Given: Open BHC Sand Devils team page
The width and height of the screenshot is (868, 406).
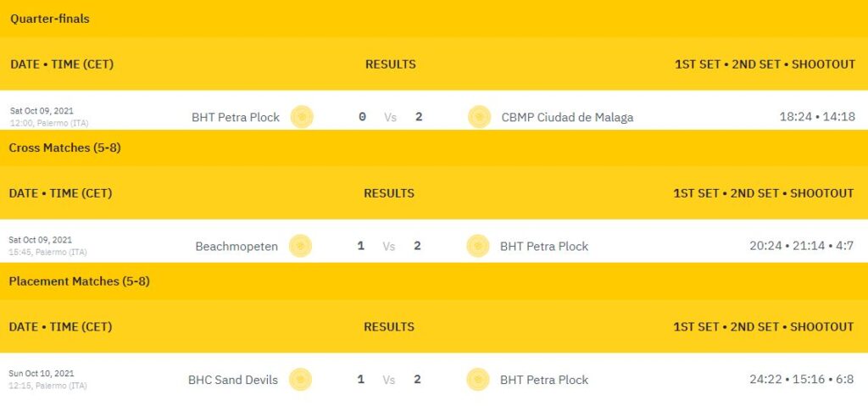Looking at the screenshot, I should point(233,380).
